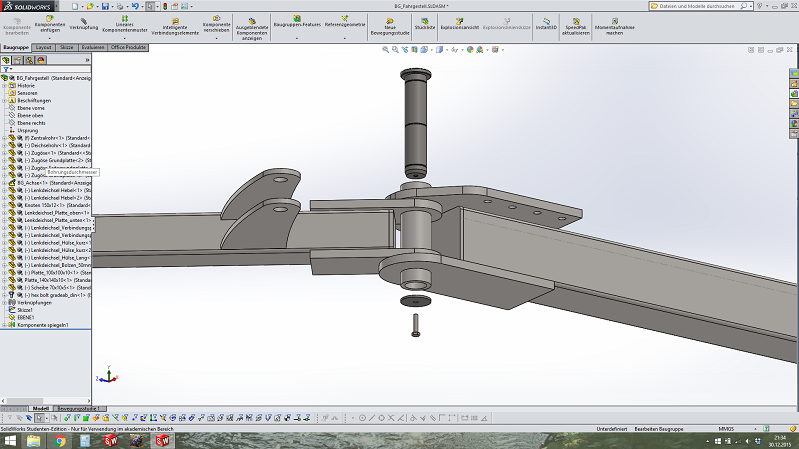Click Momentaufnahme machen button
This screenshot has width=799, height=449.
click(615, 19)
